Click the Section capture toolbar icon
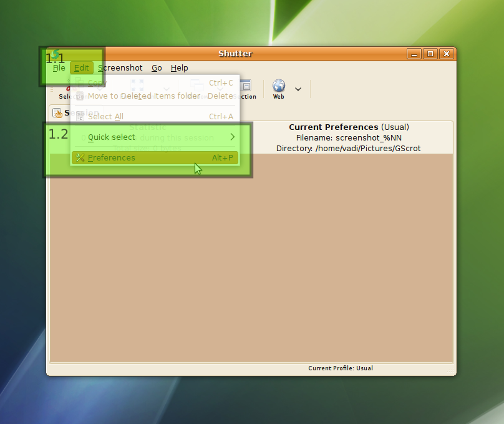The width and height of the screenshot is (504, 424). coord(246,88)
